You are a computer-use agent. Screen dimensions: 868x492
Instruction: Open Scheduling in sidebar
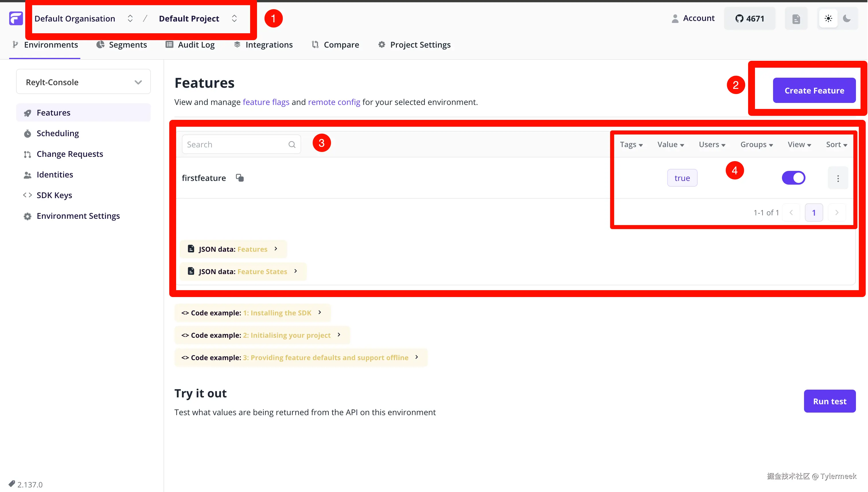[x=57, y=133]
